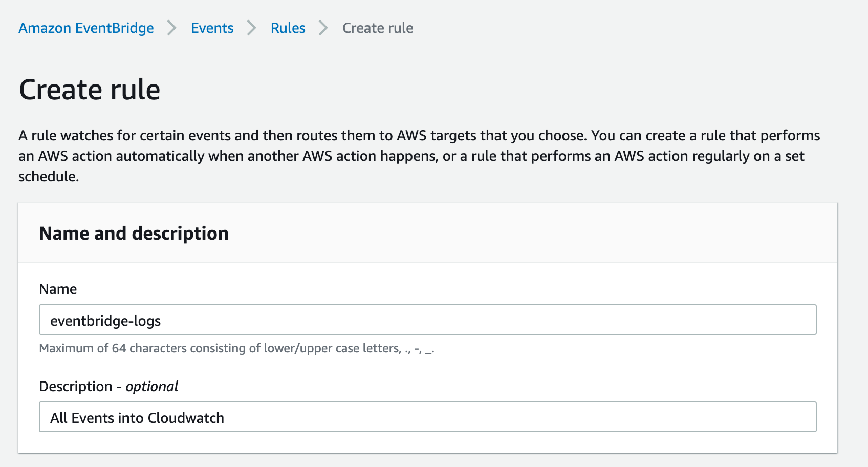Click the rule explanation paragraph text
This screenshot has width=868, height=467.
point(419,156)
